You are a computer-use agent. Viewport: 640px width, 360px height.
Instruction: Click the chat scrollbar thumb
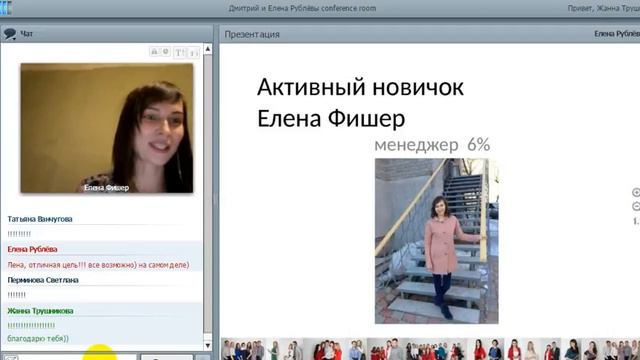click(x=208, y=194)
